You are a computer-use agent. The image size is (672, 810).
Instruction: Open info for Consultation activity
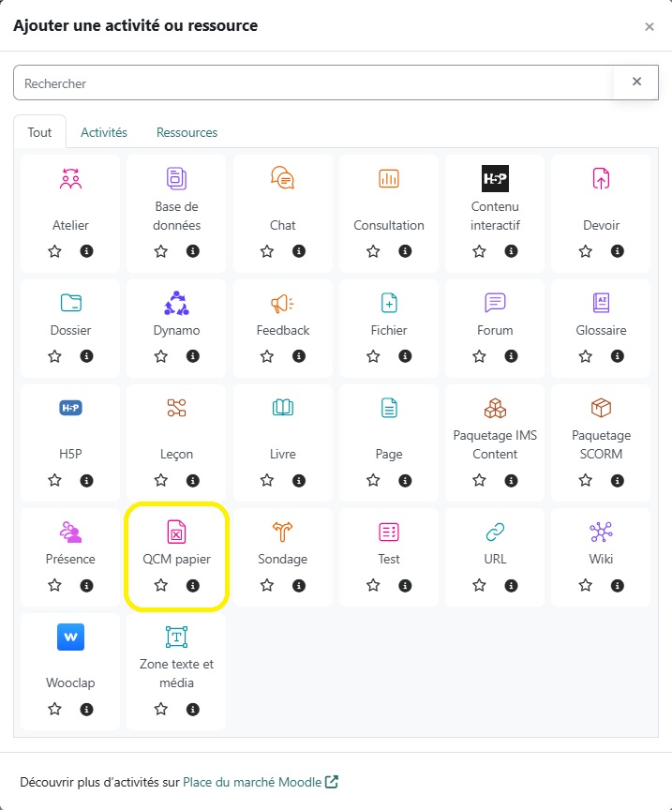(x=406, y=251)
